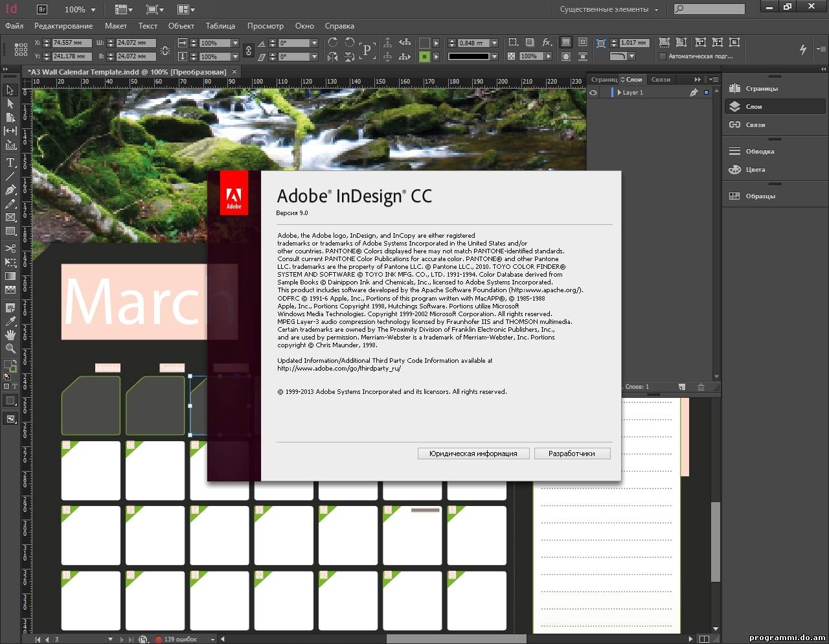Open the page number dropdown in status bar
Image resolution: width=829 pixels, height=644 pixels.
(110, 639)
